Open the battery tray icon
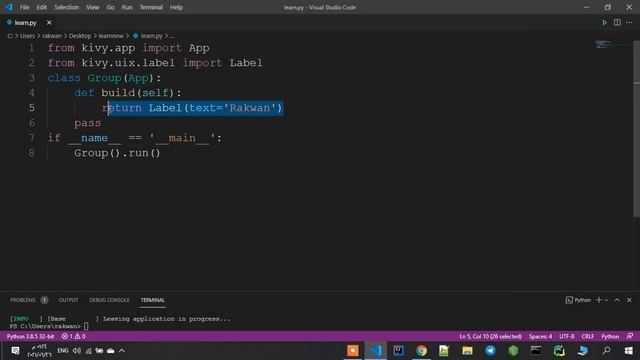This screenshot has width=640, height=360. pos(99,351)
